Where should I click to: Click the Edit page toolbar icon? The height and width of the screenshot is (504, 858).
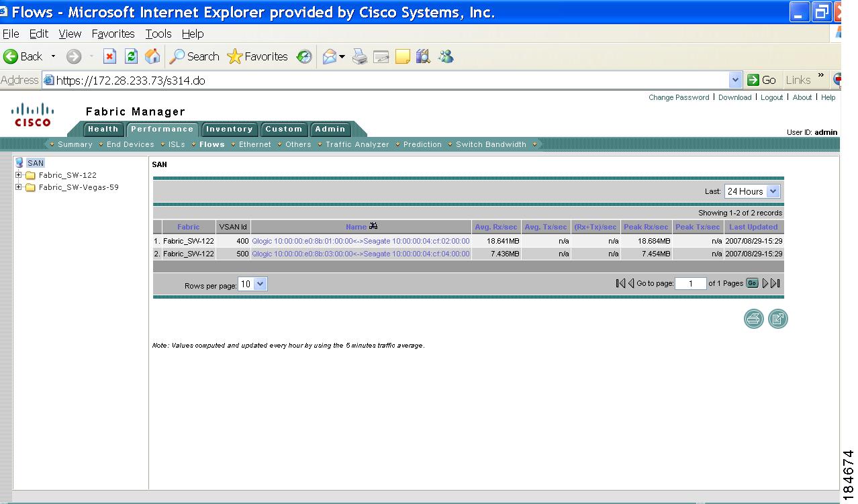tap(381, 57)
